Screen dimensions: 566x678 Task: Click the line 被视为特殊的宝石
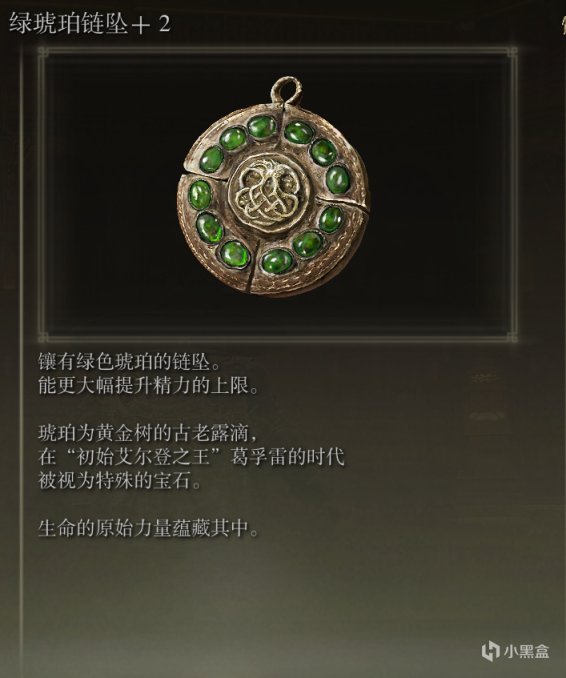tap(120, 480)
